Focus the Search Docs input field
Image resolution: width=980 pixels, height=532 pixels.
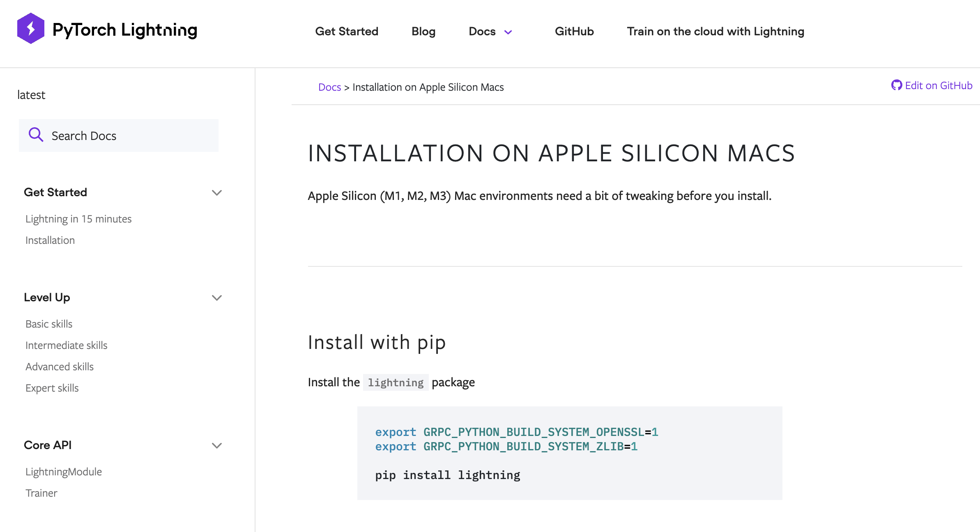(119, 135)
